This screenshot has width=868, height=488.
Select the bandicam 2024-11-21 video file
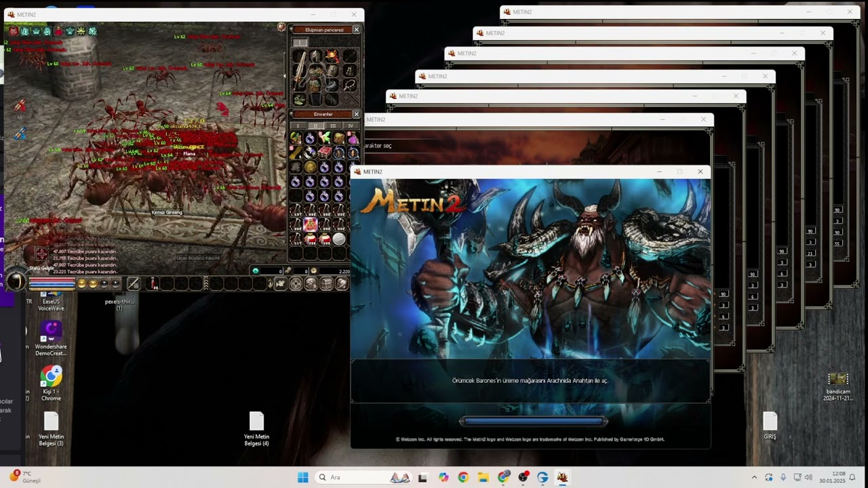(838, 387)
